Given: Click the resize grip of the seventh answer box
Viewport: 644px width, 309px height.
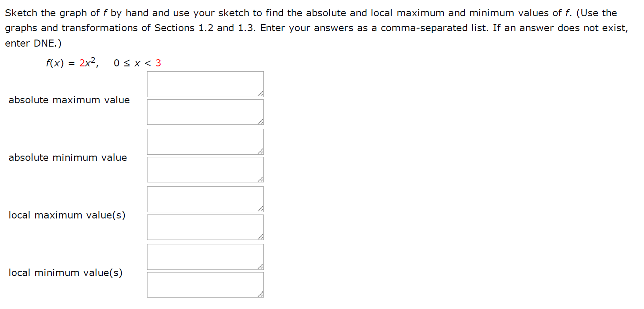Looking at the screenshot, I should pos(261,266).
